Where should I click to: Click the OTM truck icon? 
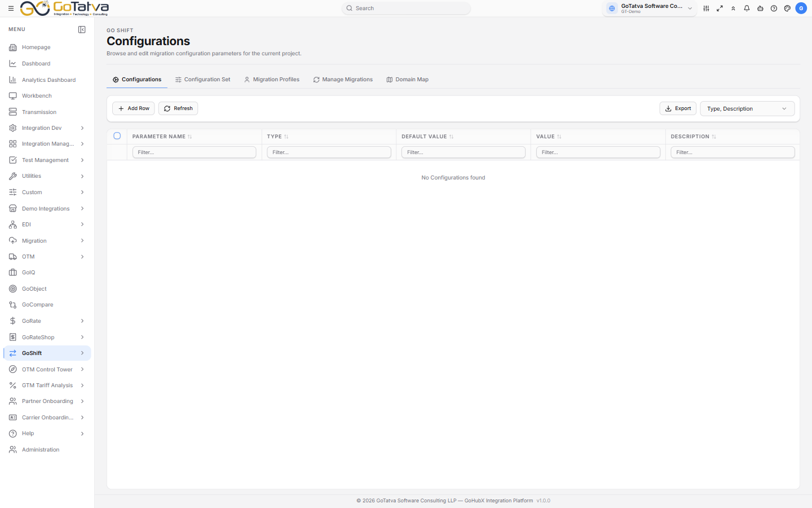12,257
